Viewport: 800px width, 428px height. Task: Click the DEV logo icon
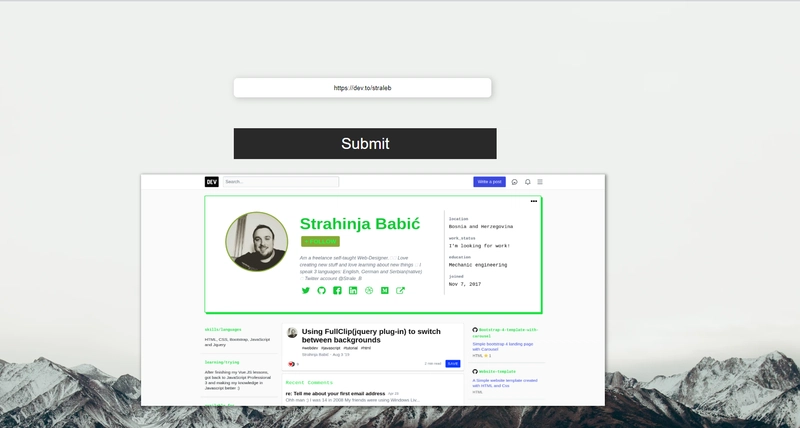click(212, 182)
